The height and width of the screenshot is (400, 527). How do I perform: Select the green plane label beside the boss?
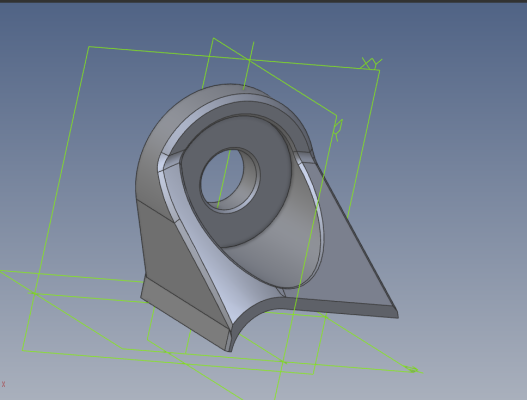tap(338, 130)
